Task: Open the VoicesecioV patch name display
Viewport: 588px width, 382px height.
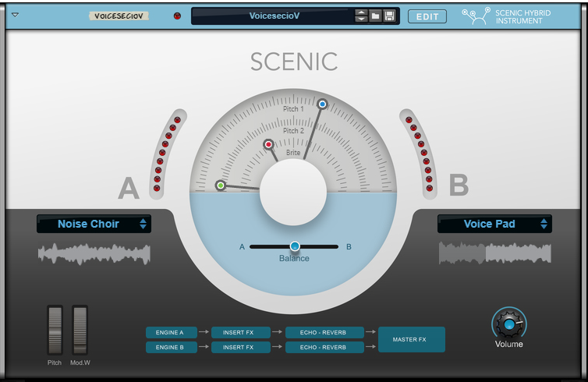Action: 274,16
